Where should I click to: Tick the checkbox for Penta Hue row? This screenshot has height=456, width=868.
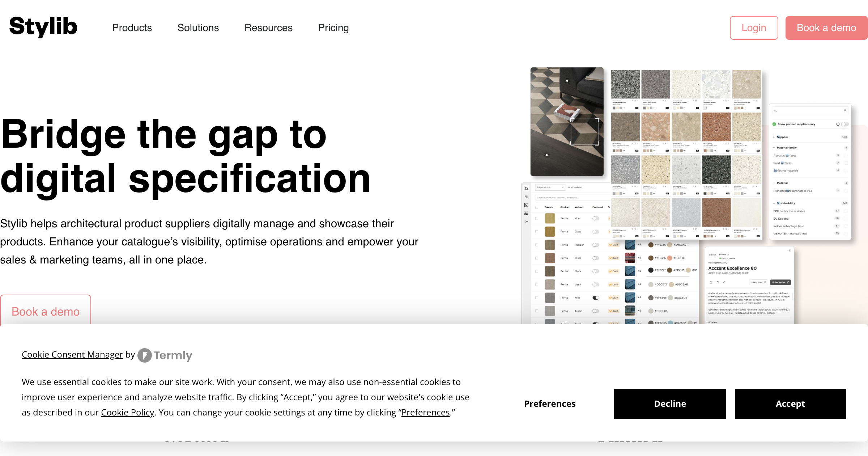537,219
